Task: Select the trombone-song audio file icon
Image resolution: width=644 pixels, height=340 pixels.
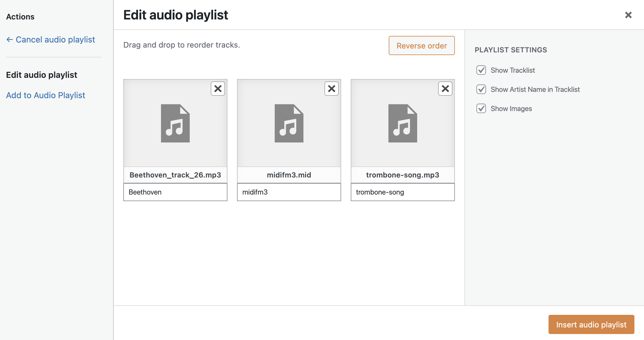Action: tap(403, 123)
